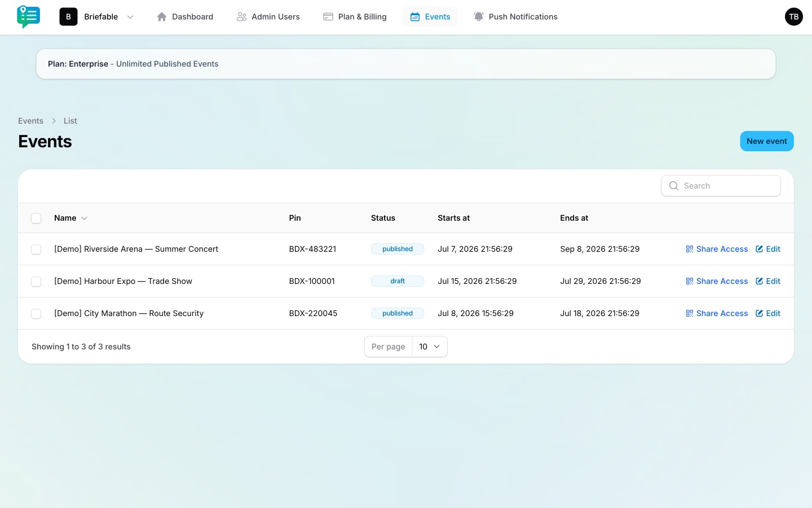Click the published badge for City Marathon
This screenshot has height=508, width=812.
(x=398, y=313)
